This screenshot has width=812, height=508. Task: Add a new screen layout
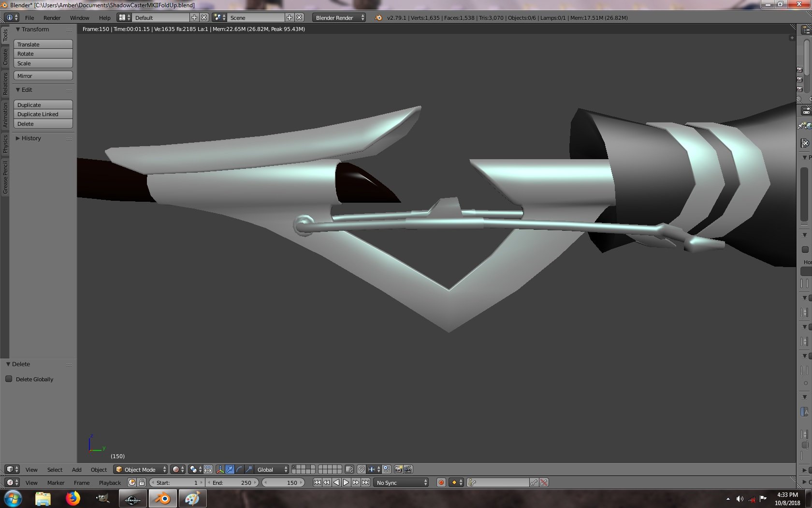pyautogui.click(x=194, y=17)
